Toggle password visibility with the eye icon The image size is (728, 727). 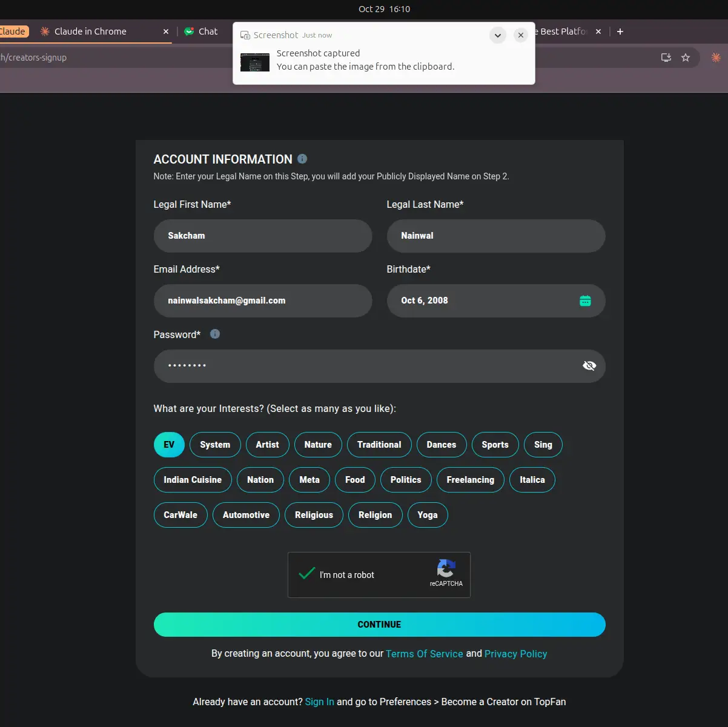pos(589,366)
